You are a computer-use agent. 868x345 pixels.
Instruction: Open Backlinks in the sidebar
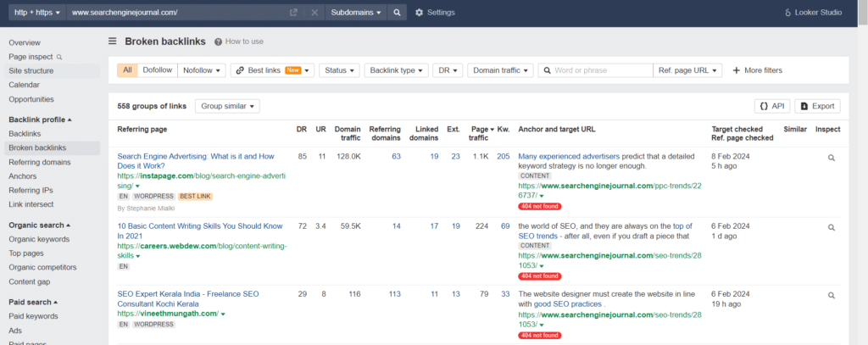click(x=25, y=133)
